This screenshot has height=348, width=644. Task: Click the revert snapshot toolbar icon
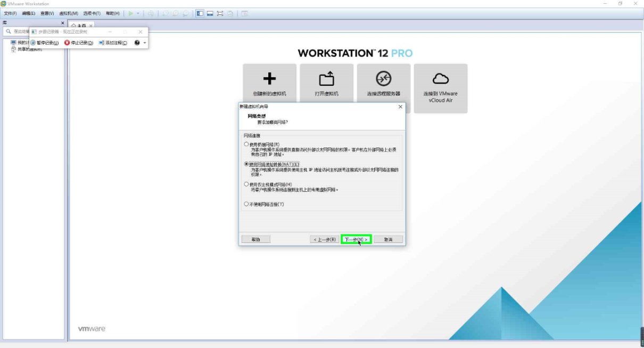175,13
